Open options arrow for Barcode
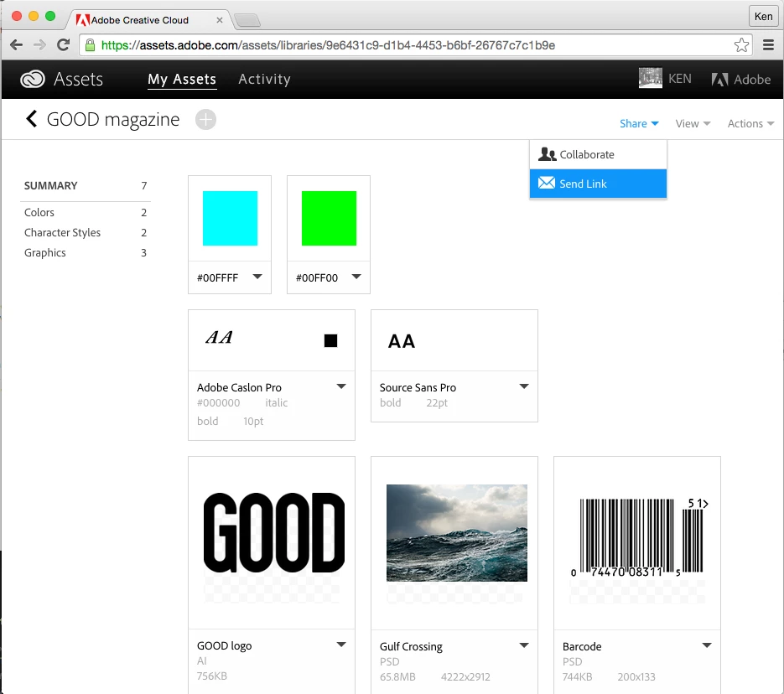784x694 pixels. click(x=707, y=645)
